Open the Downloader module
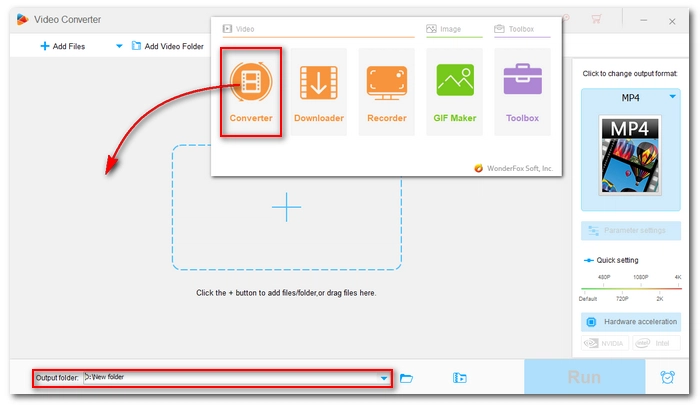This screenshot has width=700, height=405. pos(319,92)
